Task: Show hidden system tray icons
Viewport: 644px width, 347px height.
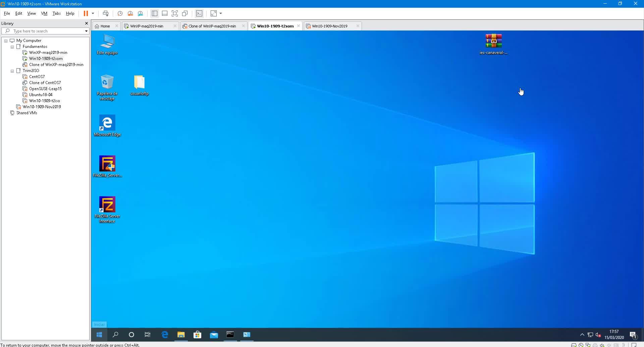Action: pos(582,335)
